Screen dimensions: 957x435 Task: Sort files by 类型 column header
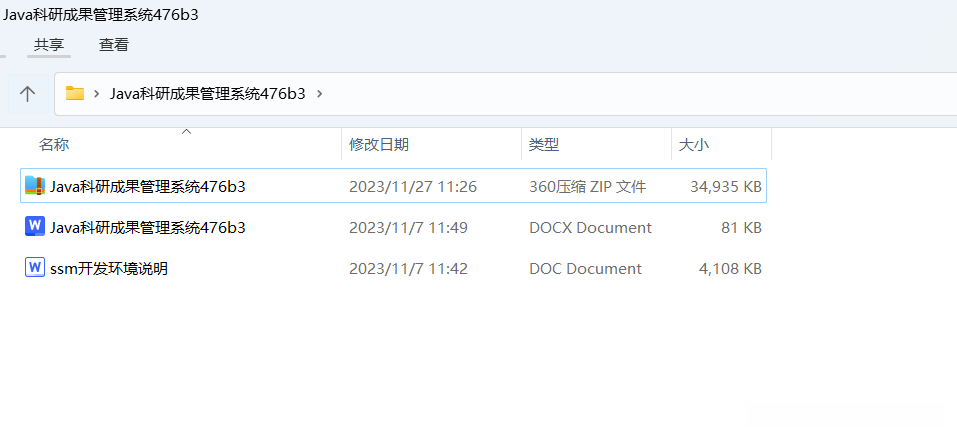tap(544, 145)
